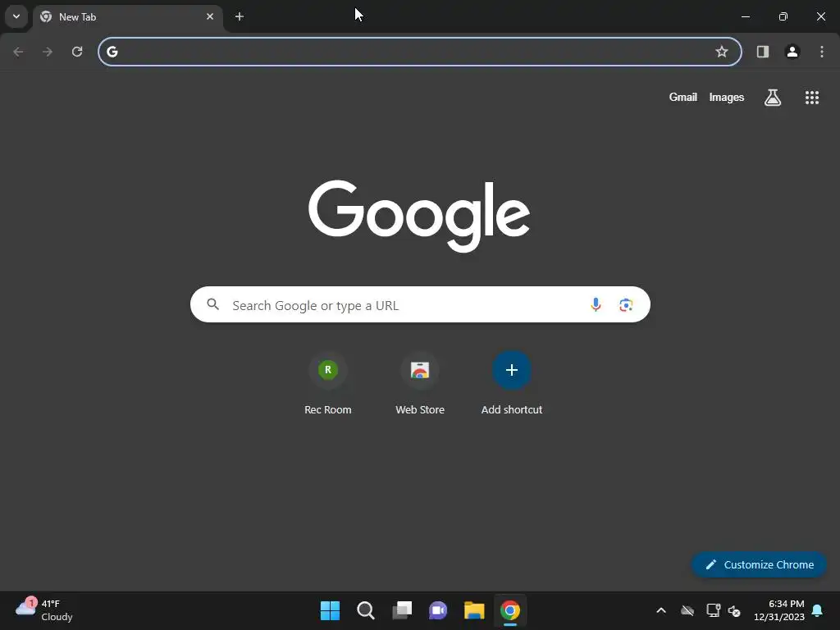Open Search Labs flask icon
The width and height of the screenshot is (840, 630).
tap(773, 98)
